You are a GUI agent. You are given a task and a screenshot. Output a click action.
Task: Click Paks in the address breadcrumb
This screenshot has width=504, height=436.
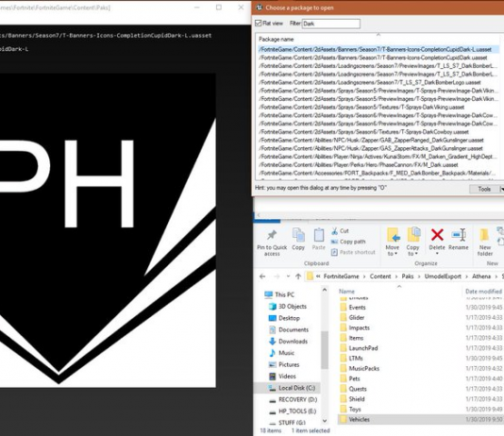408,277
